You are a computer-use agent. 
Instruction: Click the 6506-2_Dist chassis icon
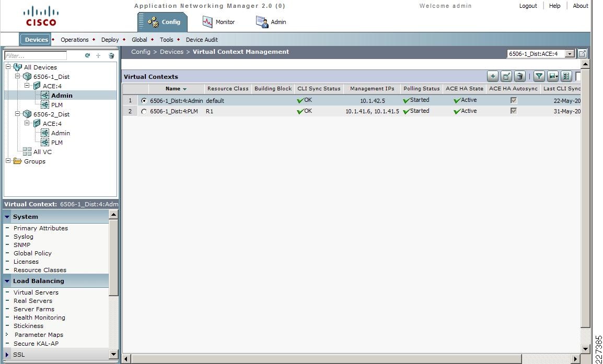[x=27, y=114]
